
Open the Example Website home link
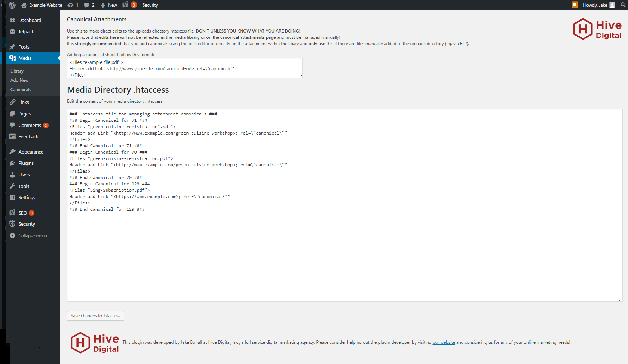[x=42, y=5]
